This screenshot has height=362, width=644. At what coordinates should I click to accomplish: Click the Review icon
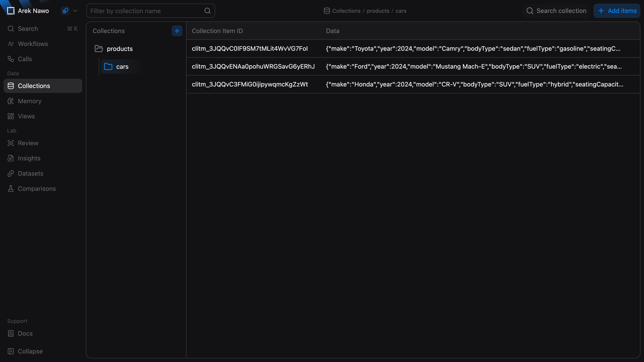click(x=11, y=143)
